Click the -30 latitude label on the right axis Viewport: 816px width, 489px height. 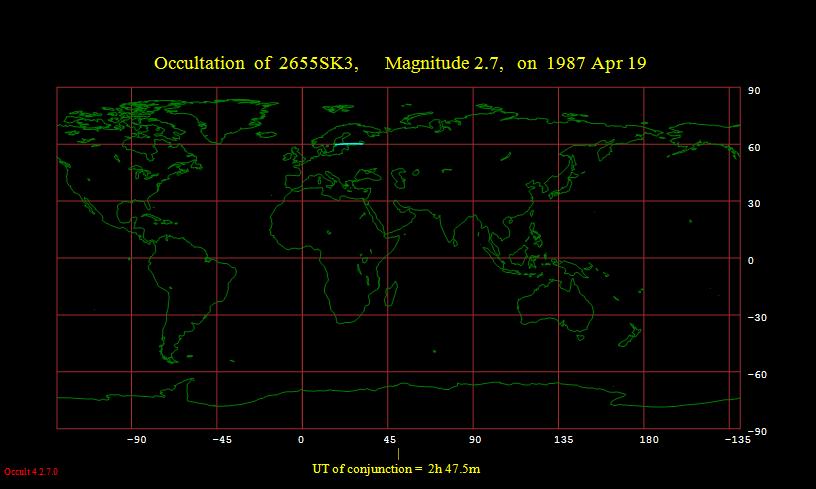[757, 317]
